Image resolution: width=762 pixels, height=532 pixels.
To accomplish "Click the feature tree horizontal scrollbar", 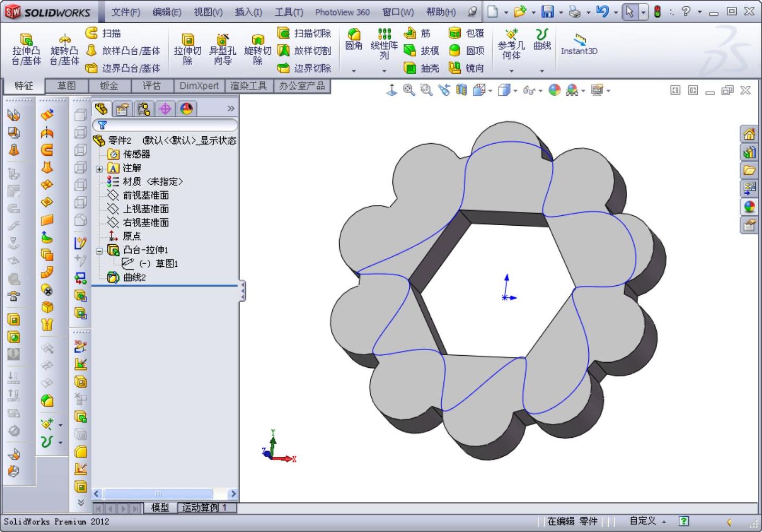I will (x=165, y=494).
